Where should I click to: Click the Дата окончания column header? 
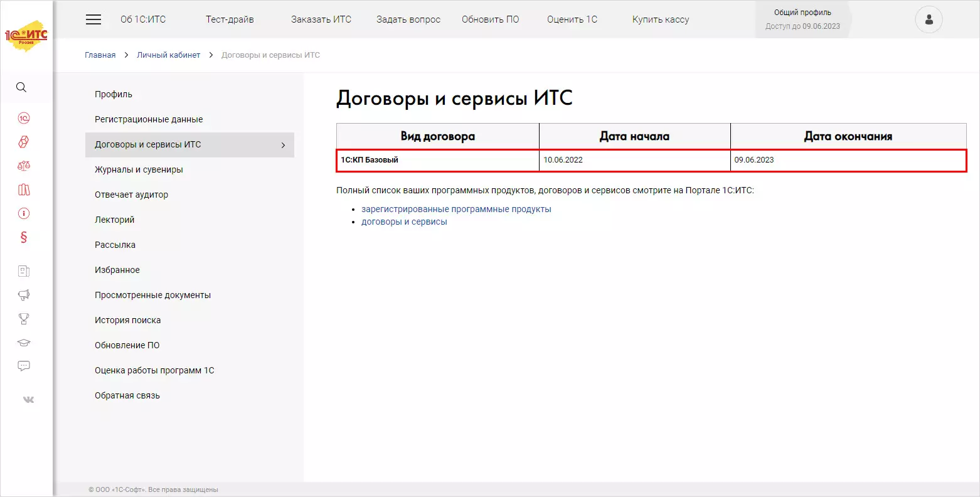(848, 136)
